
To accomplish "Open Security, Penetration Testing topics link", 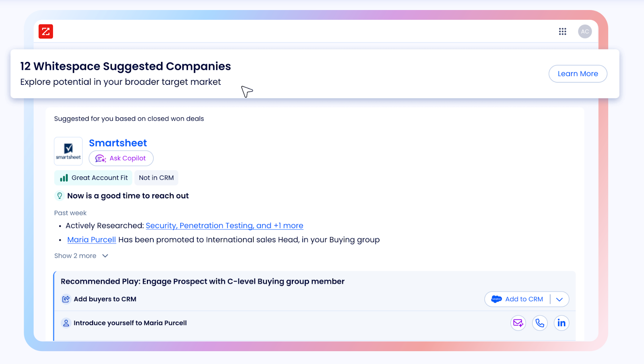I will [225, 226].
